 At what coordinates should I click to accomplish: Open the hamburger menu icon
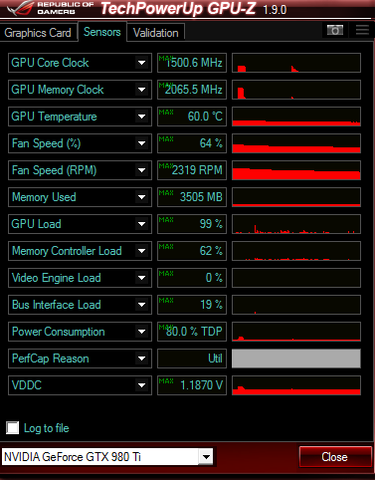pos(362,30)
